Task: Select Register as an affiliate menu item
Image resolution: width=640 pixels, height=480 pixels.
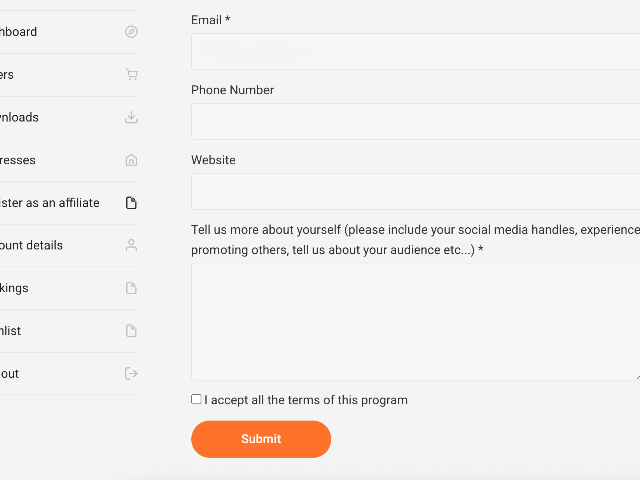Action: [x=50, y=203]
